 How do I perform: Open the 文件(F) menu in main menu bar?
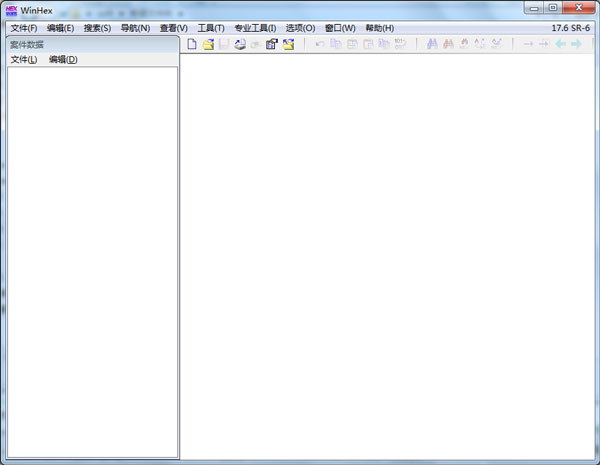point(23,28)
